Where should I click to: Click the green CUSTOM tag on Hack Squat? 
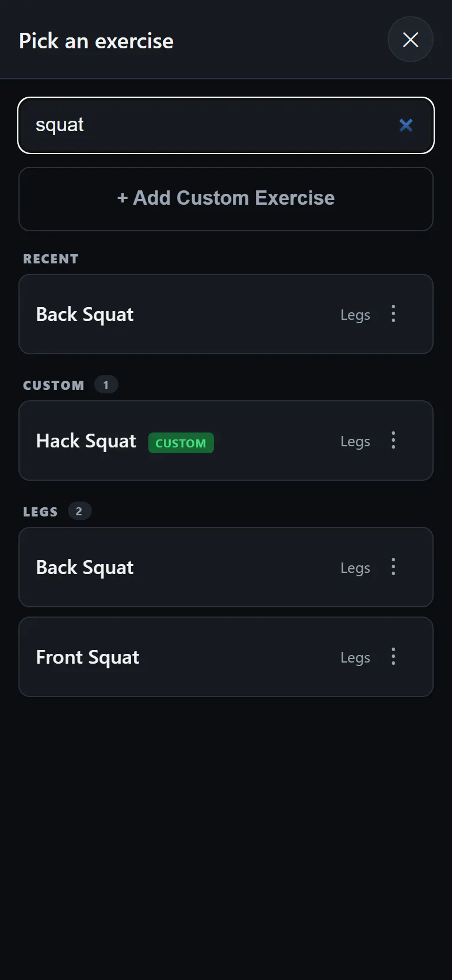tap(181, 443)
